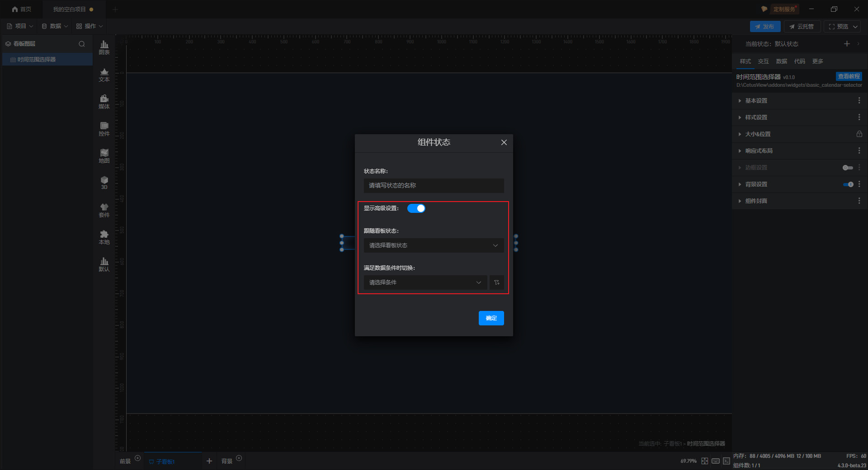Image resolution: width=868 pixels, height=470 pixels.
Task: Click the fit-to-screen icon in status bar
Action: click(705, 461)
